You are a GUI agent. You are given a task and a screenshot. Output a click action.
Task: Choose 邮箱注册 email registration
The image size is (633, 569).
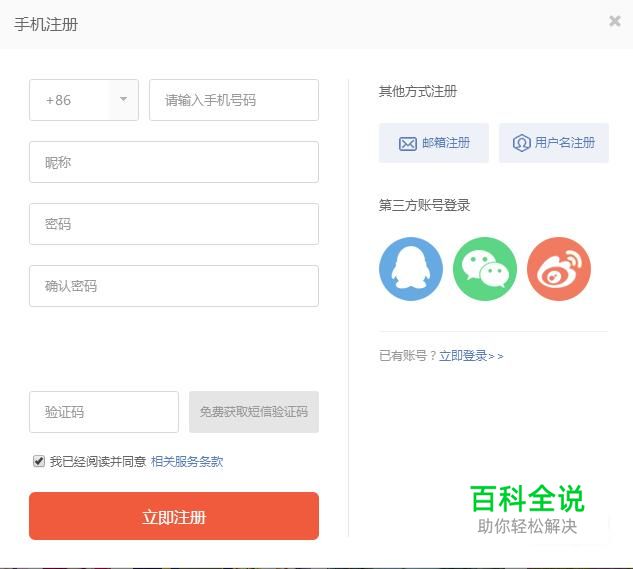pos(434,143)
